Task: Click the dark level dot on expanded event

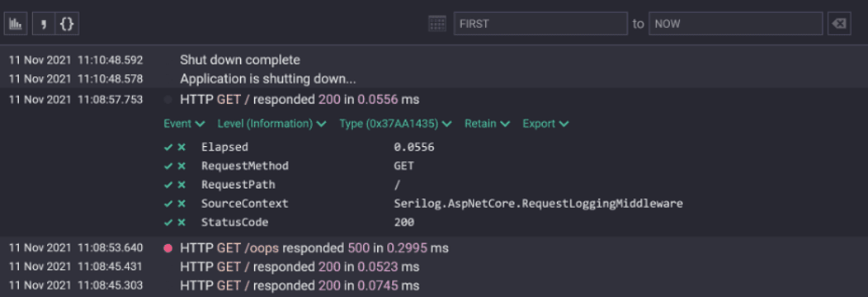Action: point(168,100)
